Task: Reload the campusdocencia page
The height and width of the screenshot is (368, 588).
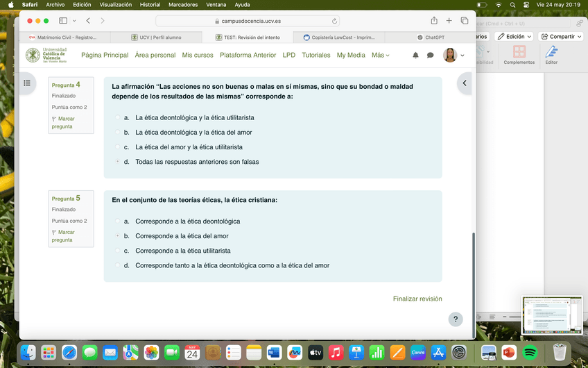Action: pos(334,21)
